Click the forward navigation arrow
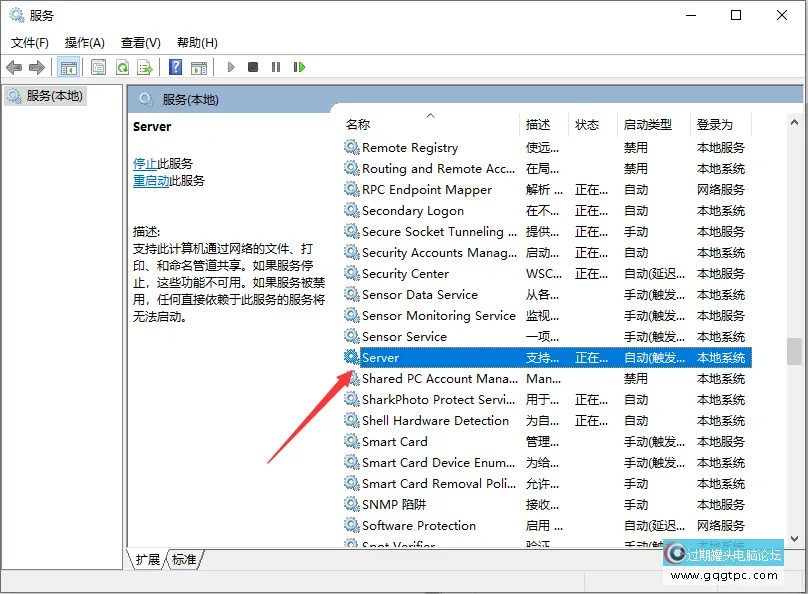Screen dimensions: 808x594 35,67
